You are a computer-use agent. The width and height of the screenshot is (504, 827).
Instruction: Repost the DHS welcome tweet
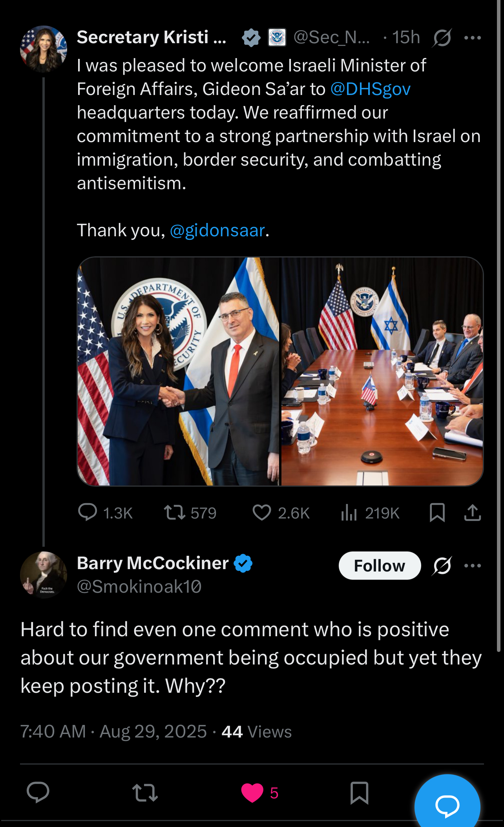click(x=175, y=513)
